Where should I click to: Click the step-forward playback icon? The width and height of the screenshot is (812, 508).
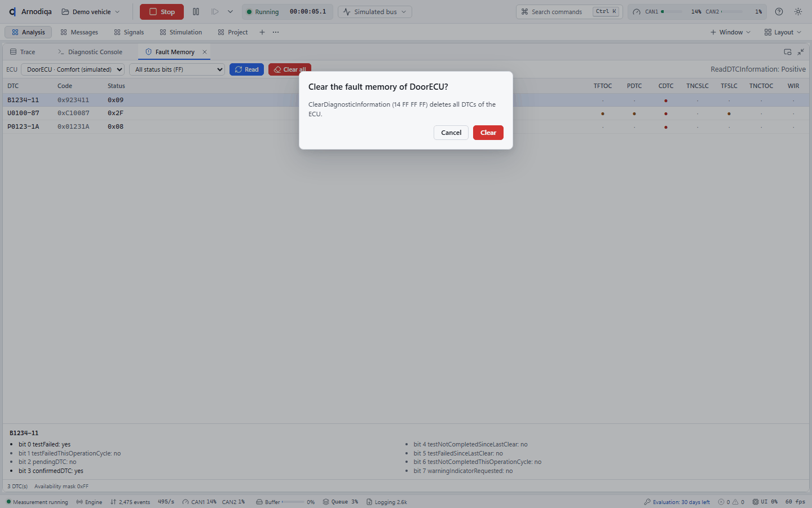point(215,12)
